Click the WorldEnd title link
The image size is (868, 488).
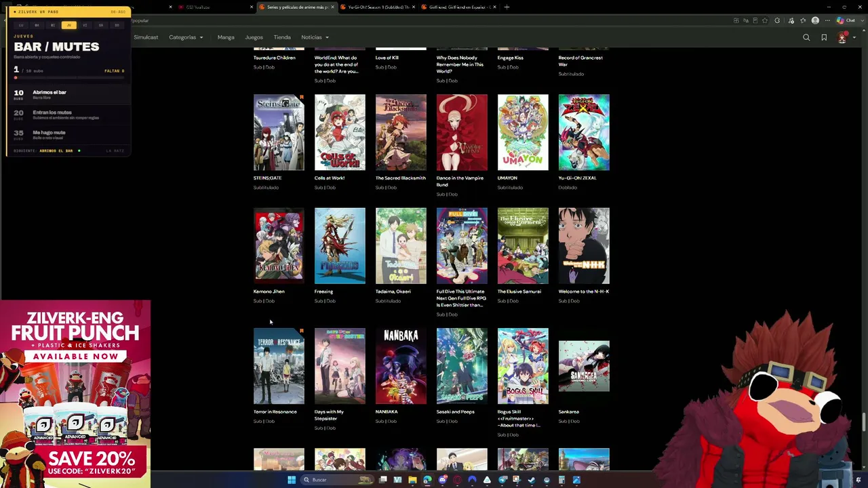tap(336, 64)
